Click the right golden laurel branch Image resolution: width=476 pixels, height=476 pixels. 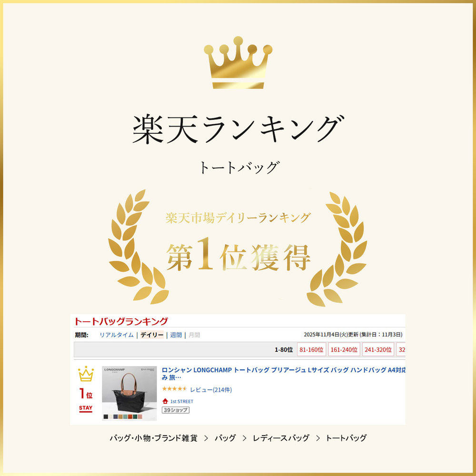pyautogui.click(x=337, y=249)
